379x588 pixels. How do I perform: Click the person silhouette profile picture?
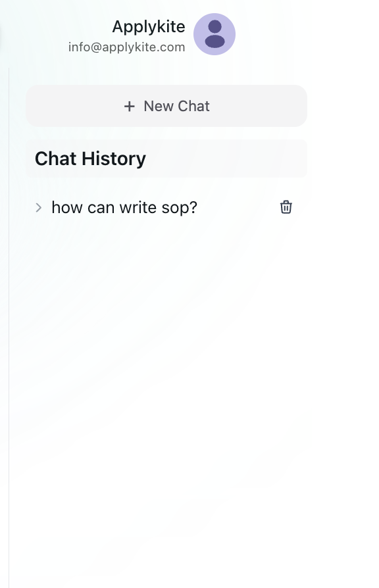(x=215, y=34)
